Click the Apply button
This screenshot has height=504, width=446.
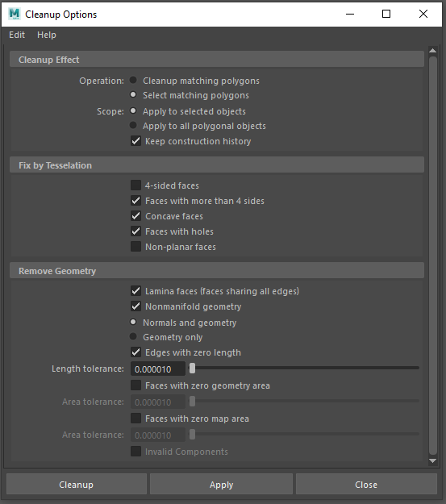coord(221,484)
